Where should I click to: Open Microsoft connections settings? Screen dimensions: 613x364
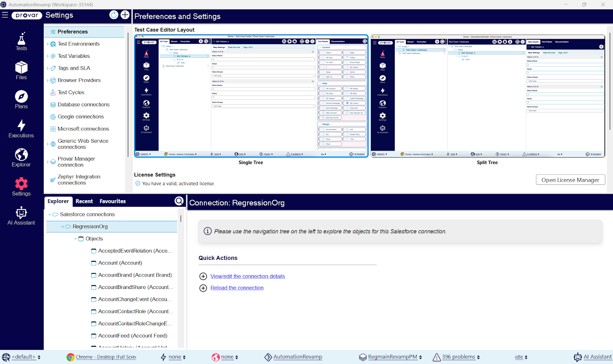[x=83, y=129]
